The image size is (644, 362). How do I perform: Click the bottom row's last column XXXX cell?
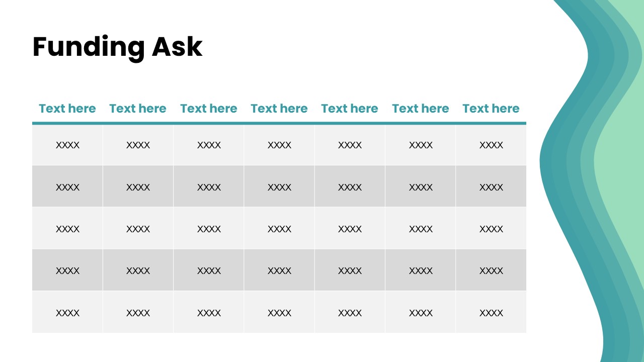(491, 313)
